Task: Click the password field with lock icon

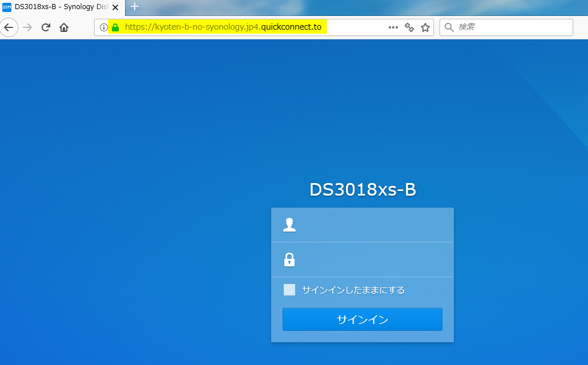Action: coord(363,259)
